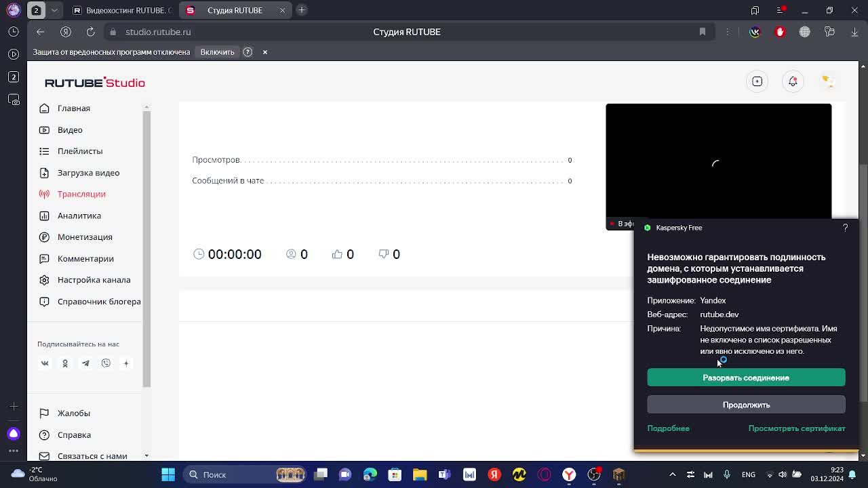Viewport: 868px width, 488px height.
Task: Open the user profile avatar
Action: (x=828, y=81)
